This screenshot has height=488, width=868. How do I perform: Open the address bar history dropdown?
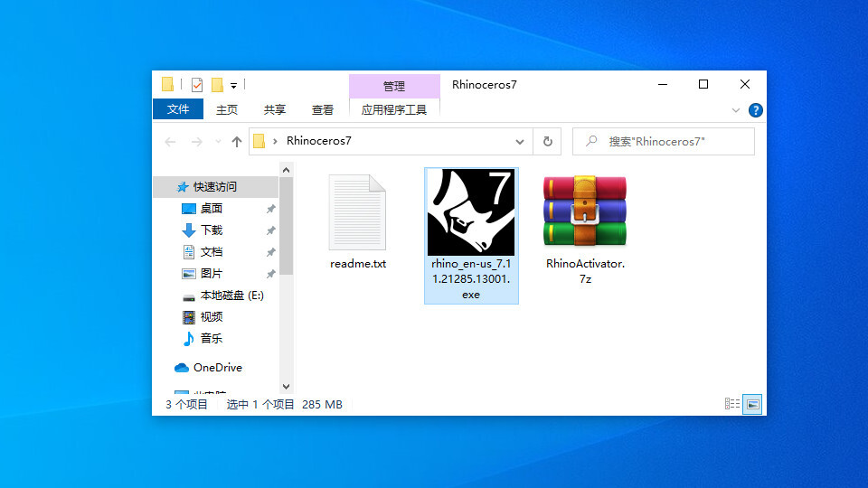pyautogui.click(x=520, y=142)
